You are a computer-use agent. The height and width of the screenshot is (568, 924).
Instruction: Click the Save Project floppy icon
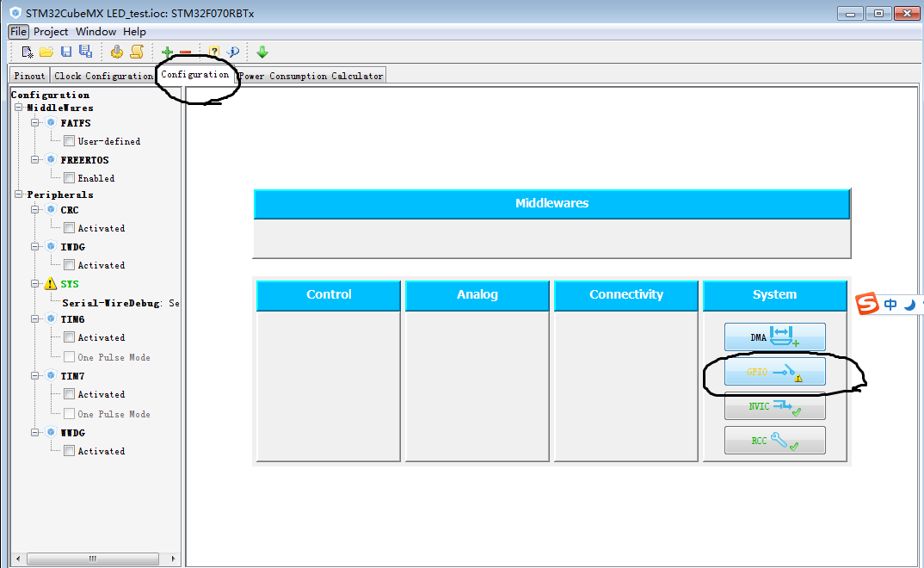tap(66, 52)
